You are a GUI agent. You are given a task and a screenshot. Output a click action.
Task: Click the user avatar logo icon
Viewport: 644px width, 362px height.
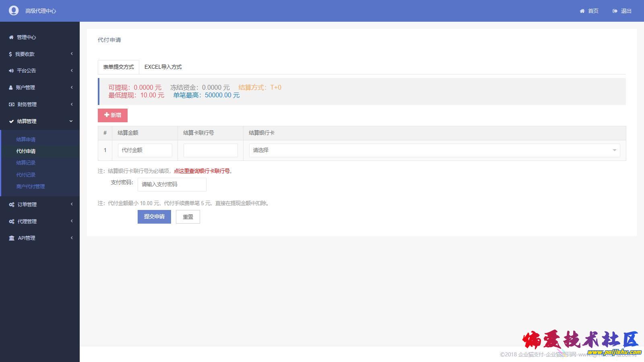pos(14,11)
